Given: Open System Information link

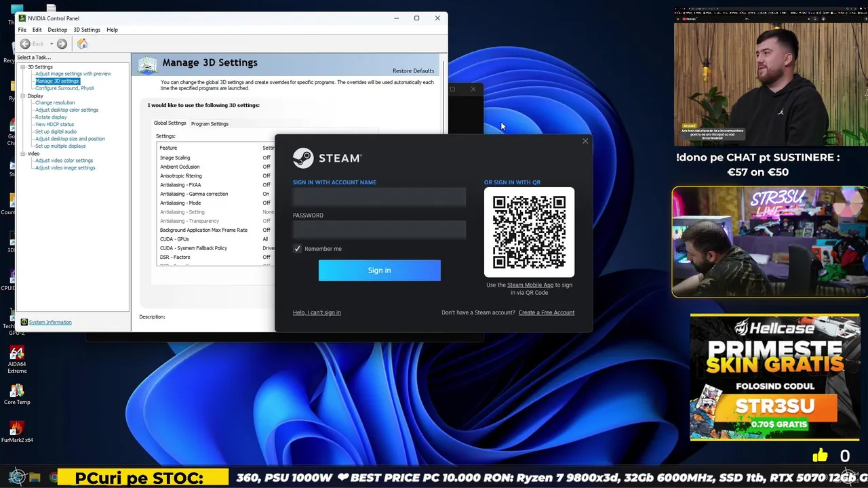Looking at the screenshot, I should pyautogui.click(x=50, y=323).
